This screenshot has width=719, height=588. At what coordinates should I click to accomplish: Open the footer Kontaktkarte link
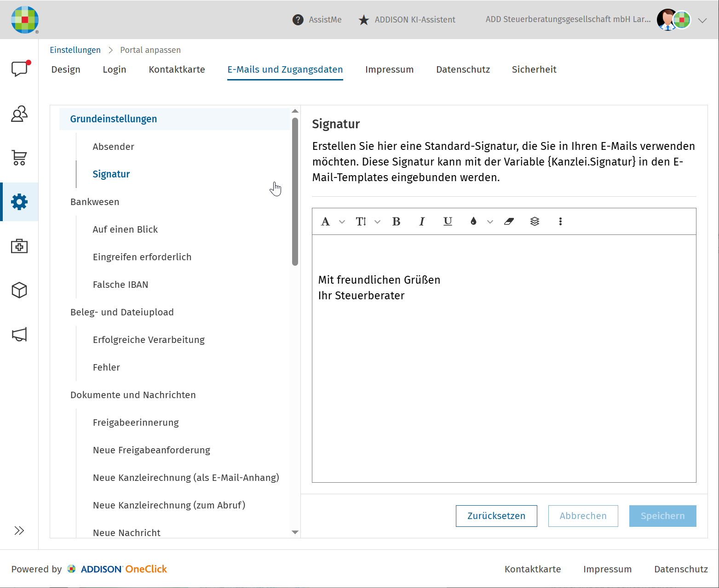pos(533,569)
